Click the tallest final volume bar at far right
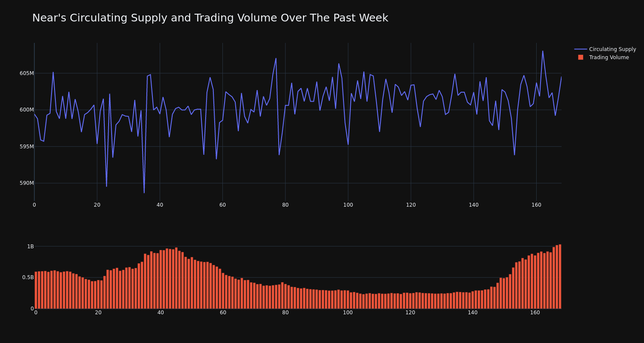This screenshot has width=644, height=343. click(560, 277)
